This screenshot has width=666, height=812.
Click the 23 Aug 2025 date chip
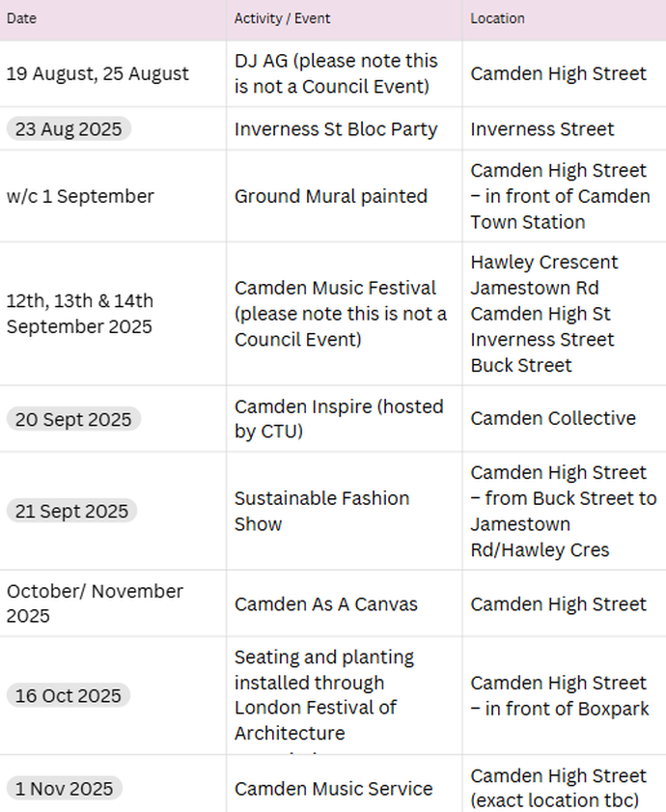pos(69,129)
